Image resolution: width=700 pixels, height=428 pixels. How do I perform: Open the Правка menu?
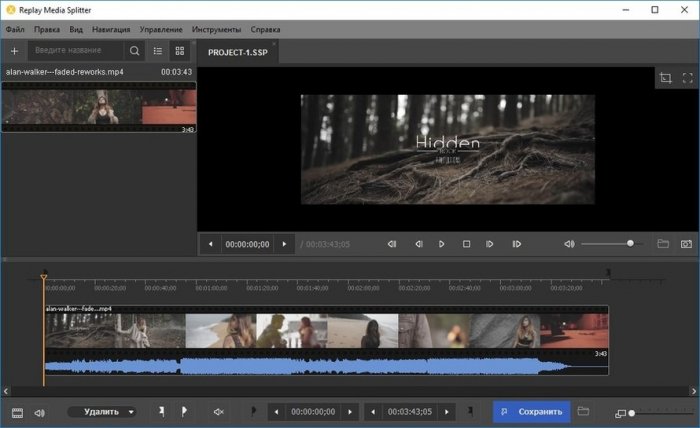pos(47,29)
